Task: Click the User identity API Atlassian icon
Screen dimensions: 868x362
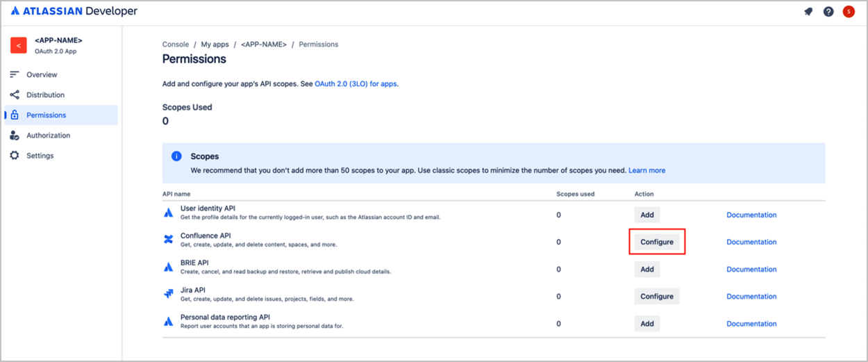Action: click(168, 213)
